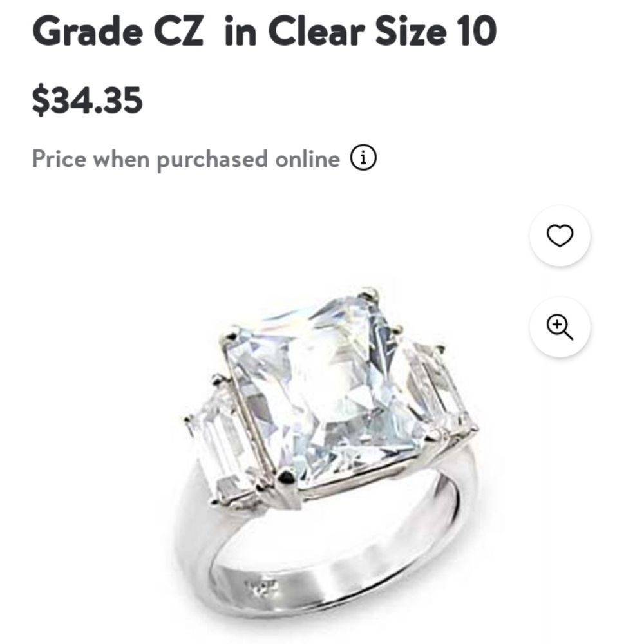Screen dimensions: 644x644
Task: Click the dollar sign in the price
Action: point(40,100)
